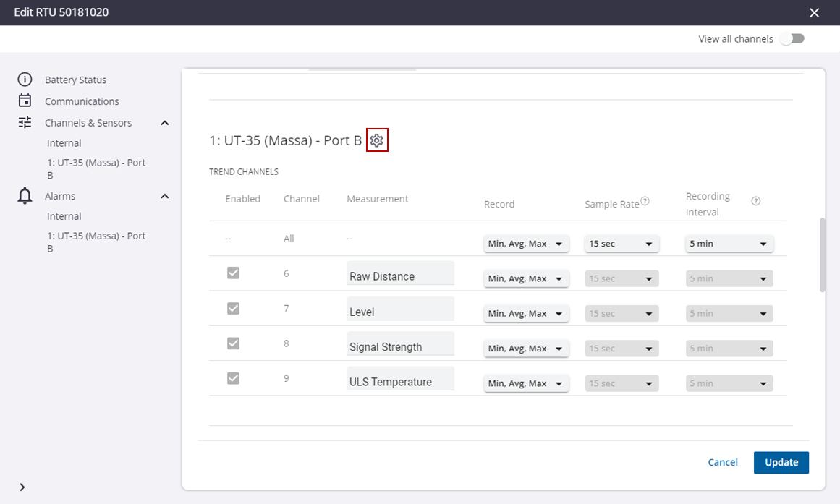Collapse the Alarms section
840x504 pixels.
164,195
